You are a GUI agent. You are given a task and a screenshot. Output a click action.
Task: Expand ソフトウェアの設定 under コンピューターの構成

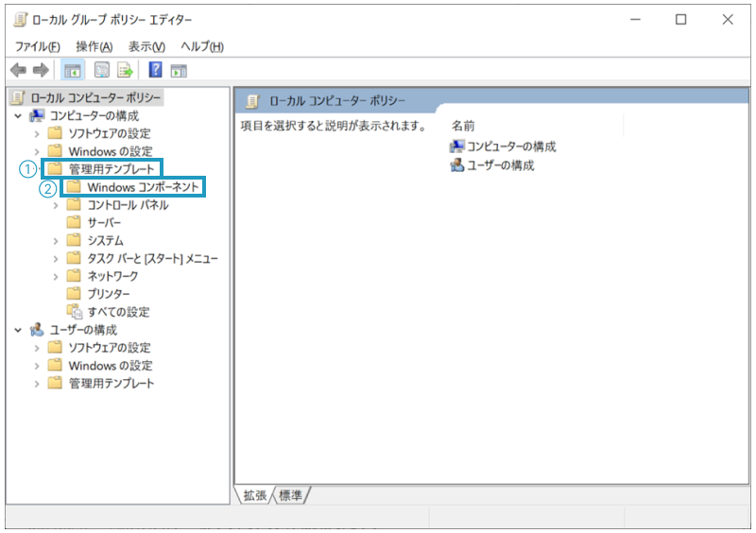pos(37,133)
